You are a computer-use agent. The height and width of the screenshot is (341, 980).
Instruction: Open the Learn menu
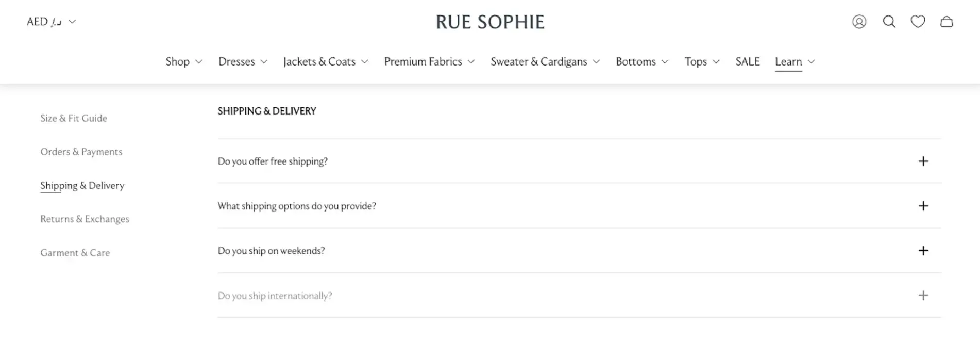point(794,61)
